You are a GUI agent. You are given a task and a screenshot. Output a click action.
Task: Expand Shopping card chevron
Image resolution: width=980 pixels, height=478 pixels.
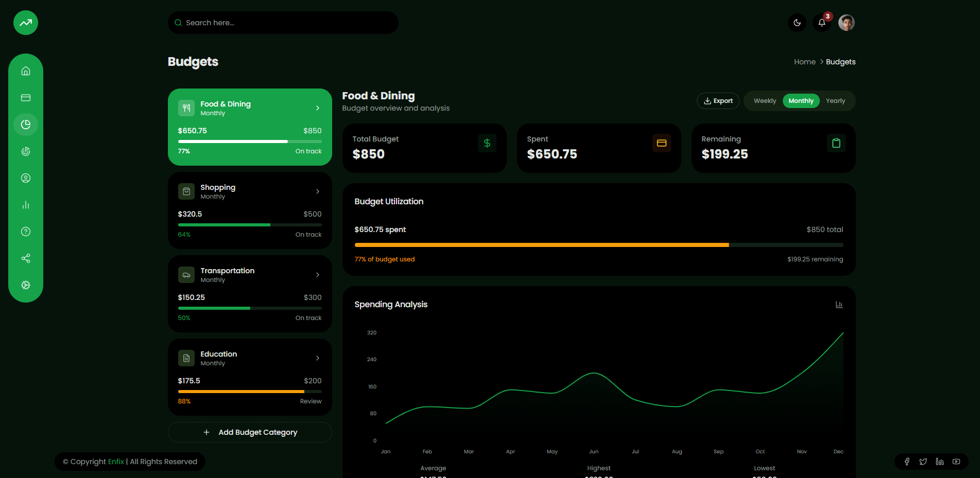[x=318, y=191]
